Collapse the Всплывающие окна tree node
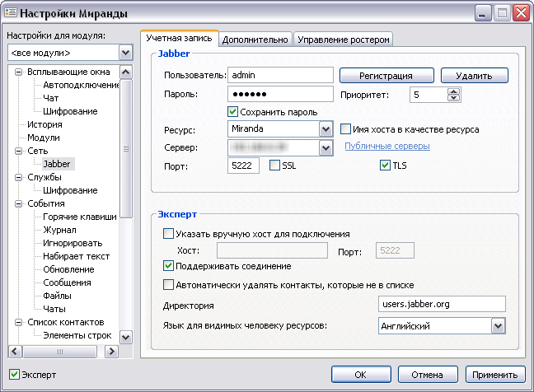The width and height of the screenshot is (534, 392). [19, 72]
